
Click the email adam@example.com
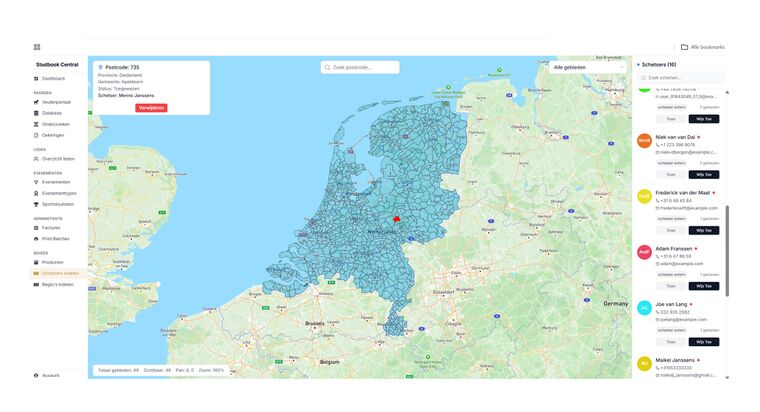[681, 264]
